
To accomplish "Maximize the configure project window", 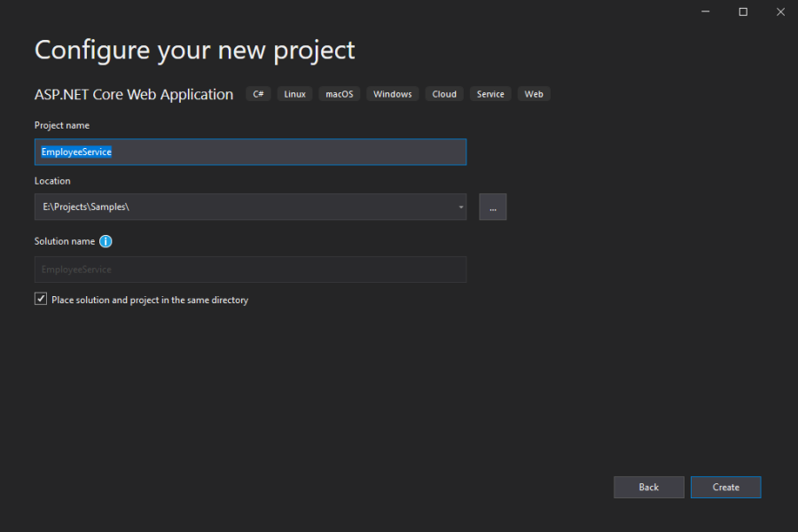I will [x=743, y=12].
